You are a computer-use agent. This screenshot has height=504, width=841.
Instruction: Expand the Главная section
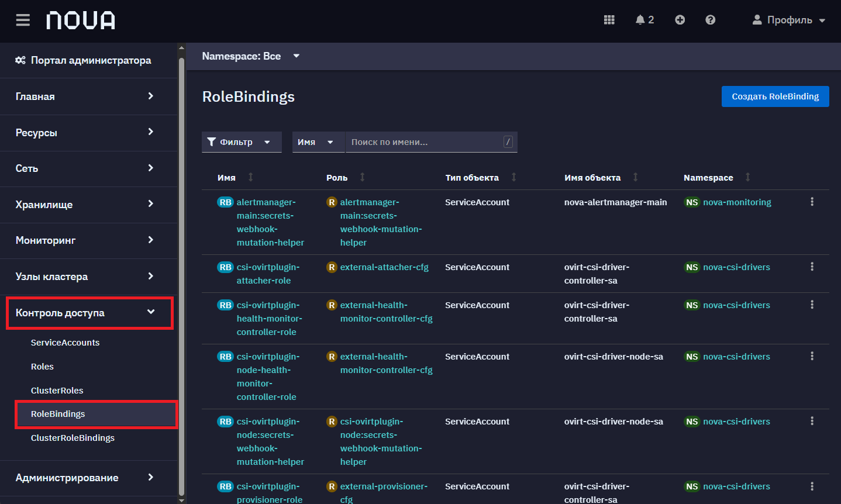click(89, 96)
